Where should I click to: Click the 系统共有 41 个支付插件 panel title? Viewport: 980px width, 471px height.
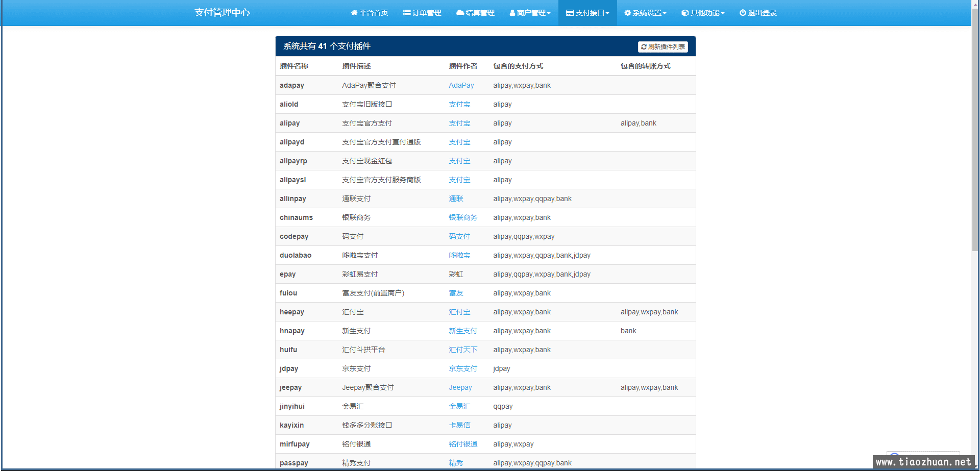pyautogui.click(x=327, y=46)
